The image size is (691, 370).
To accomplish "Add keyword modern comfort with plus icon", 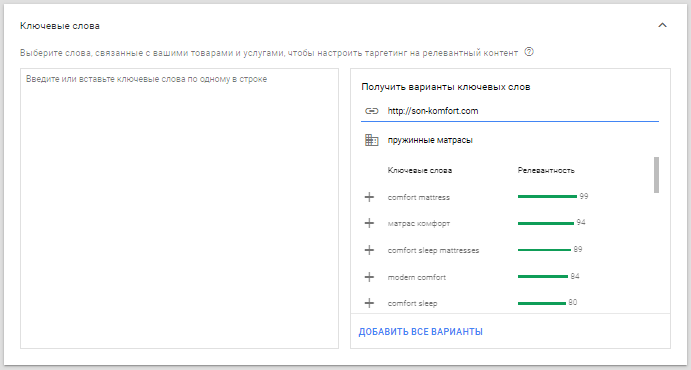I will [369, 277].
